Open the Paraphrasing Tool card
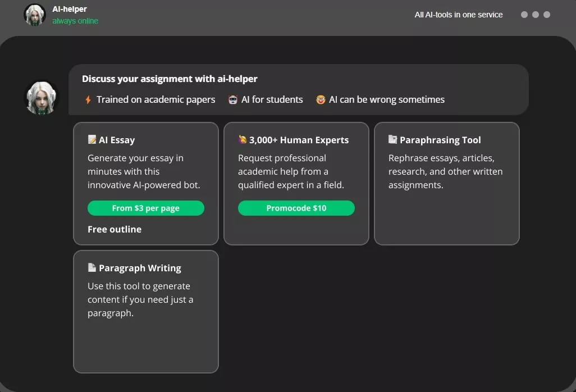 [447, 183]
